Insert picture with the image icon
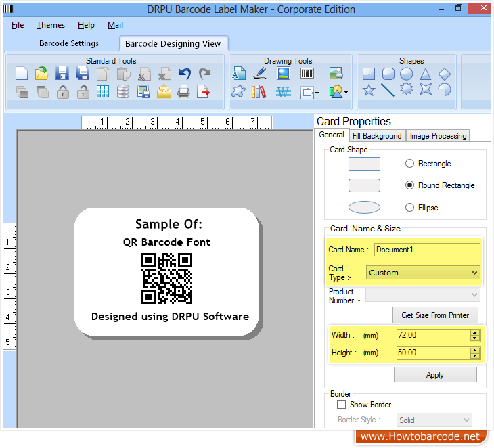 [x=284, y=73]
